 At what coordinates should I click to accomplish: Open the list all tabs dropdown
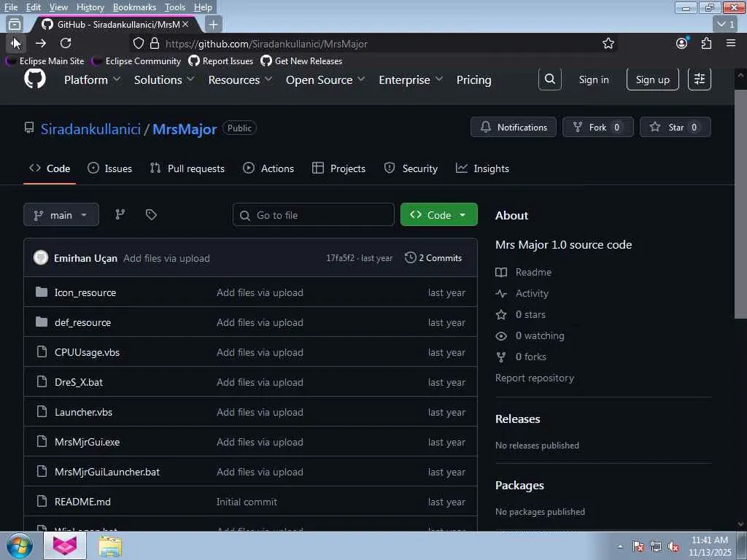[x=726, y=24]
